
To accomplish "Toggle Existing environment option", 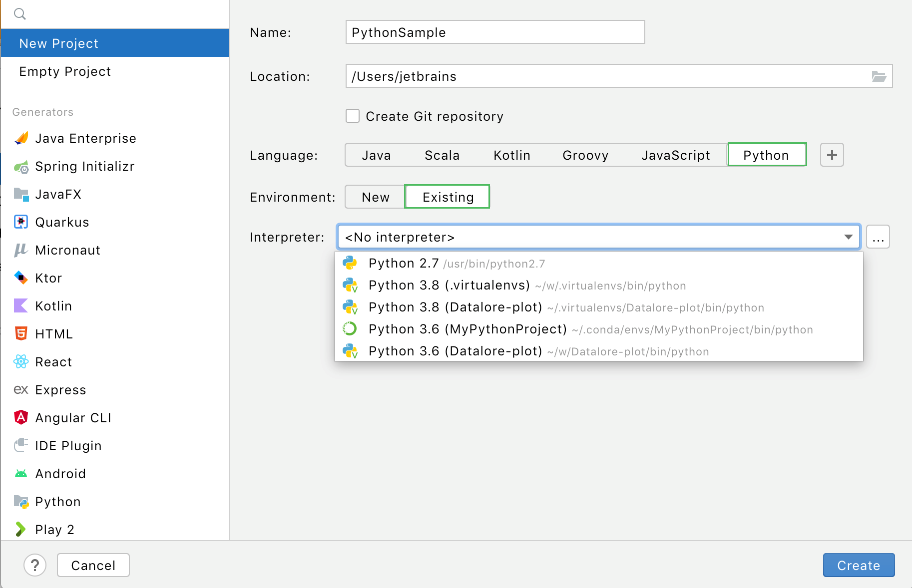I will coord(447,197).
